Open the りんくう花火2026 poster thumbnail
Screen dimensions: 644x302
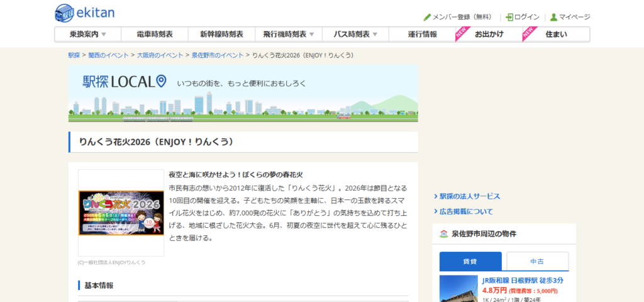pos(121,213)
